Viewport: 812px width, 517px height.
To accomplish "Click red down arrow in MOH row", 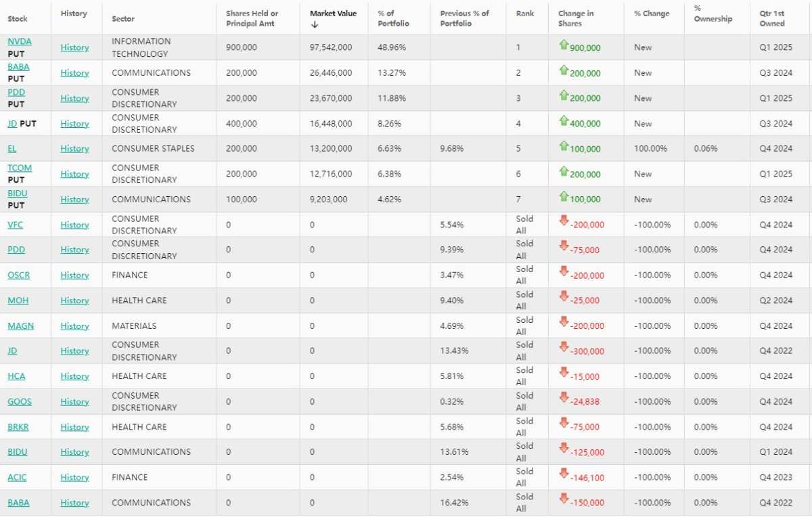I will pos(564,296).
